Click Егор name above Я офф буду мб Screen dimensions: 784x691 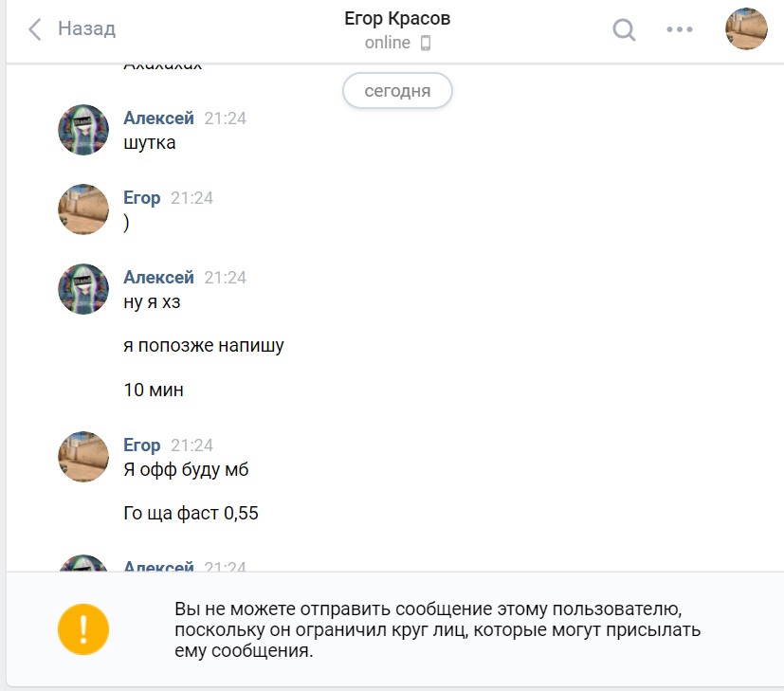point(142,445)
